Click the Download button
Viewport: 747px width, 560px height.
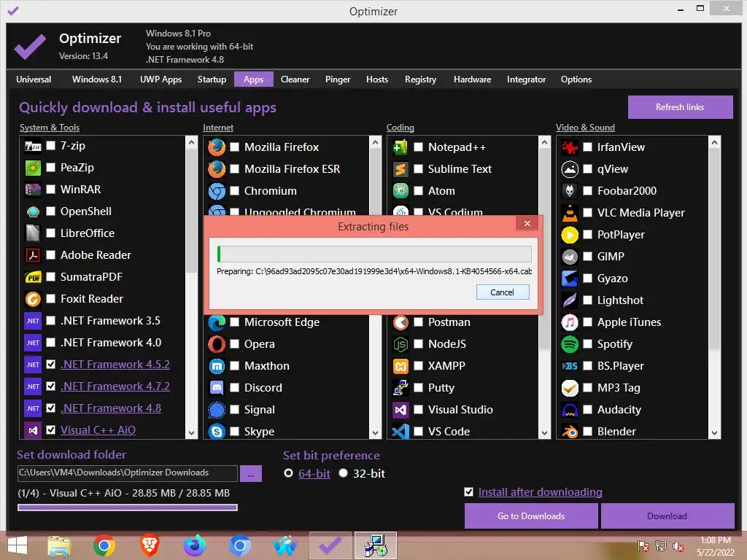pyautogui.click(x=667, y=516)
